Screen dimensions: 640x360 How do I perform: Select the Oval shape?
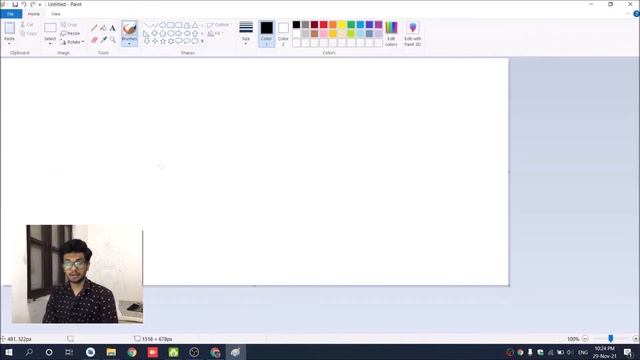162,25
